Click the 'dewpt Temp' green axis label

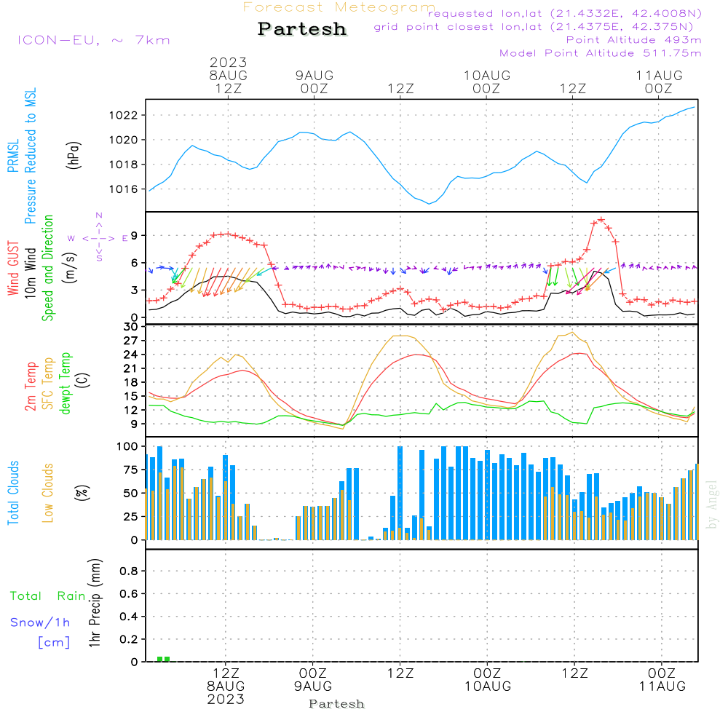pos(66,384)
